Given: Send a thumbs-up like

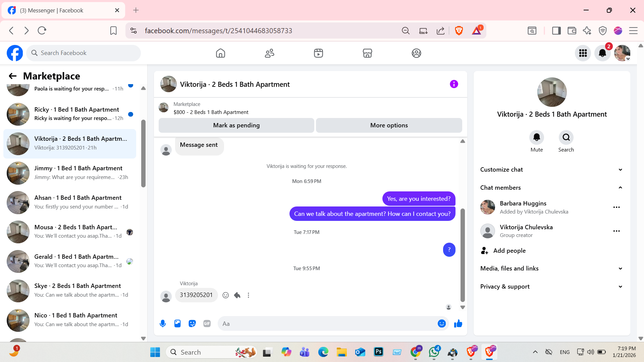Looking at the screenshot, I should [458, 323].
